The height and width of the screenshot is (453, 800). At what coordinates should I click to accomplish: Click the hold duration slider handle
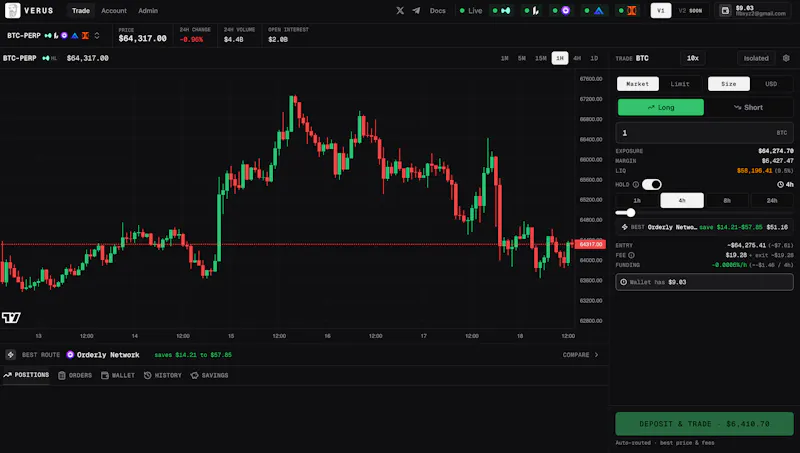tap(631, 213)
